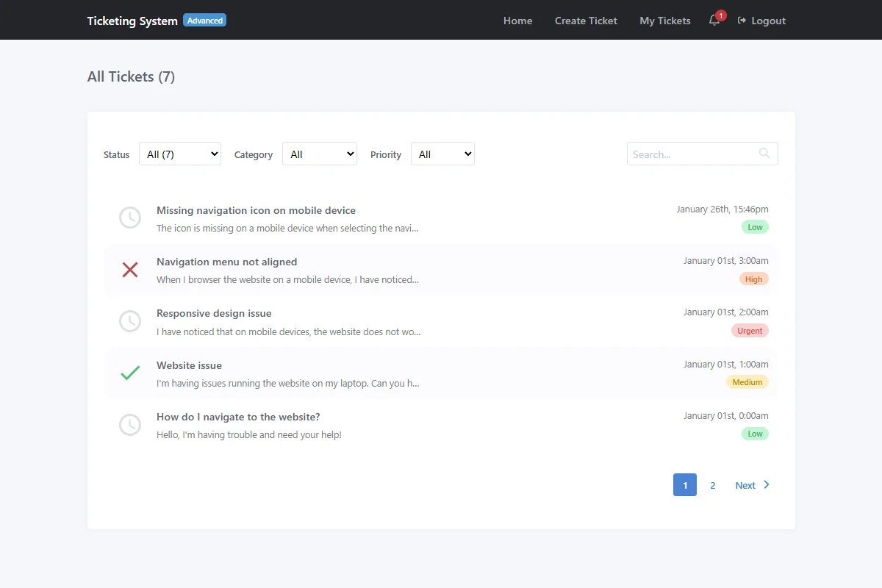The image size is (882, 588).
Task: Click description starting 'I'm having issues running'
Action: (288, 383)
